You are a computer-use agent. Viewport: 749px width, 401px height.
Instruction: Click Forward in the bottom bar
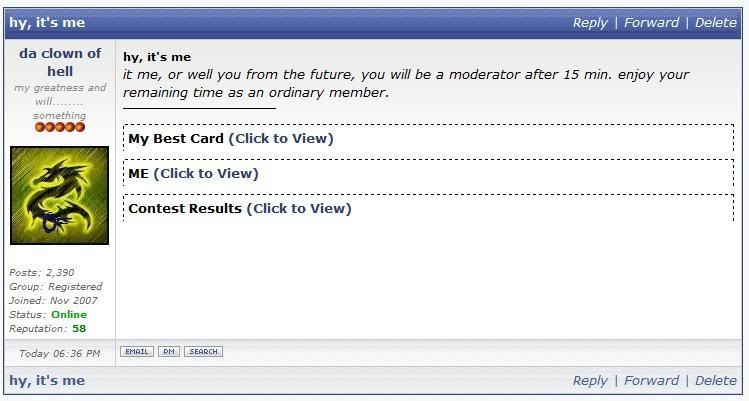click(x=651, y=380)
